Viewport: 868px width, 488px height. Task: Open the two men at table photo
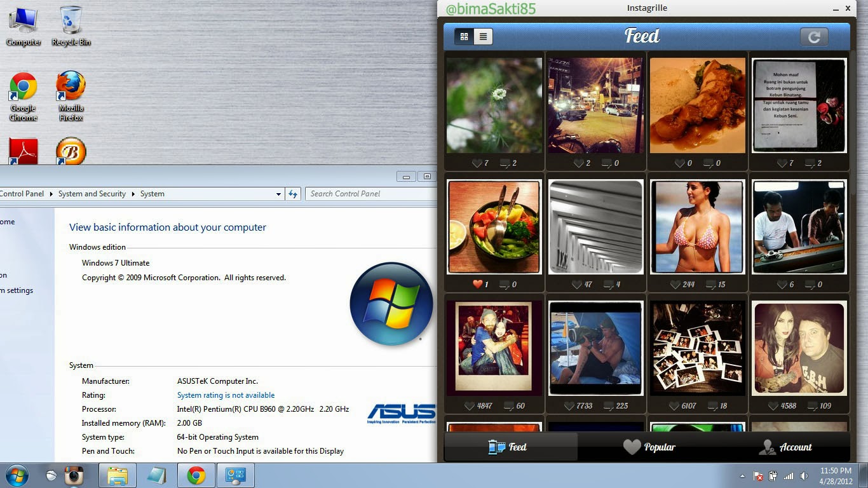tap(799, 227)
